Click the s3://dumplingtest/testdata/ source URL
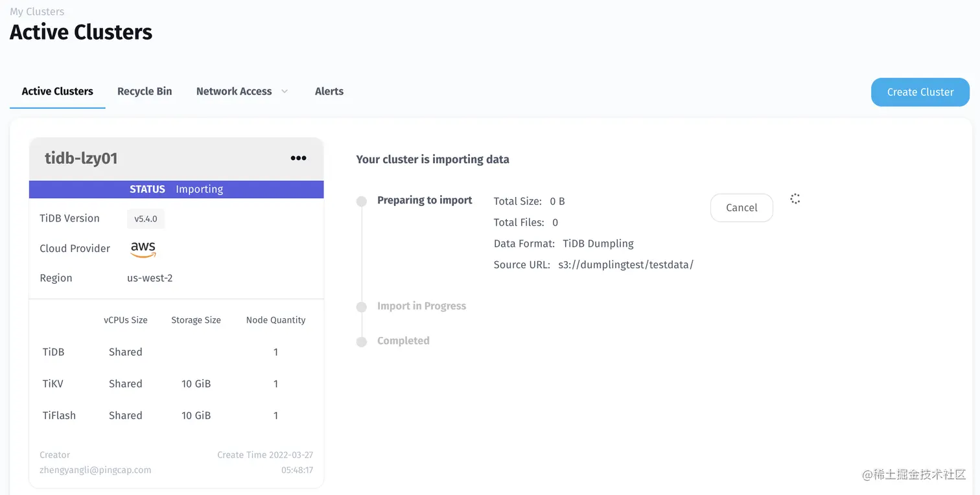Image resolution: width=980 pixels, height=495 pixels. [x=626, y=265]
